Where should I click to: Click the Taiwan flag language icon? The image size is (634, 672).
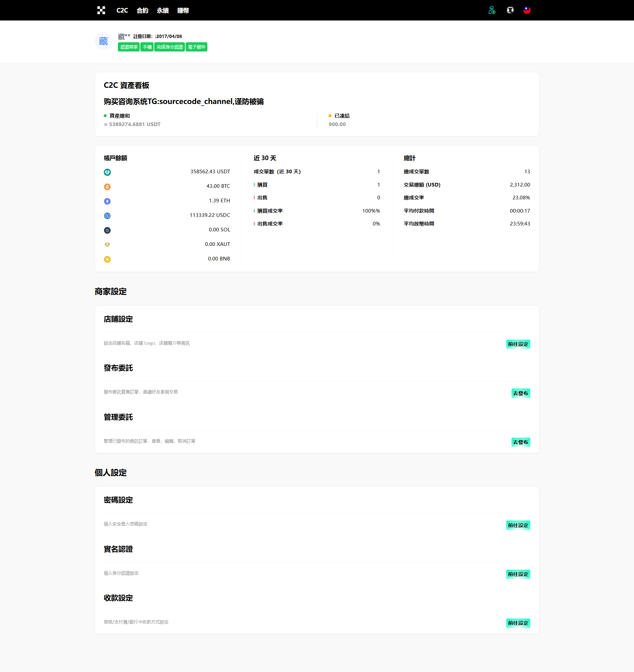click(527, 11)
